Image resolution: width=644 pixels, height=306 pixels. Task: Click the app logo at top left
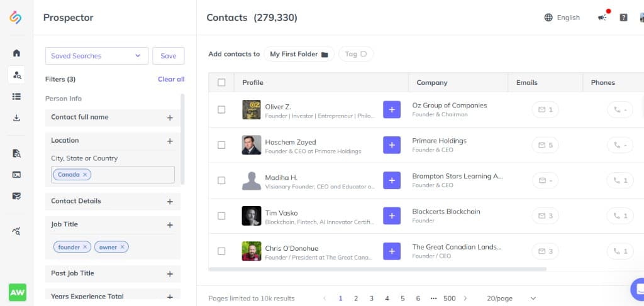(16, 18)
